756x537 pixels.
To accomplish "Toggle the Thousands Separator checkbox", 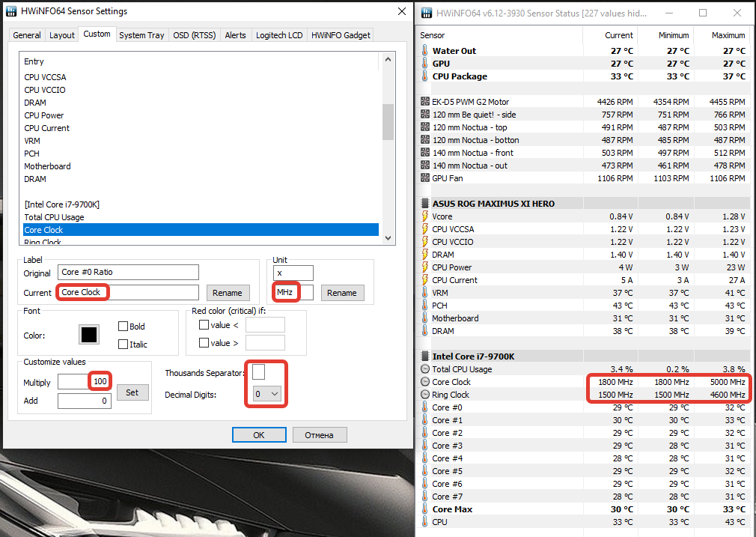I will click(258, 371).
